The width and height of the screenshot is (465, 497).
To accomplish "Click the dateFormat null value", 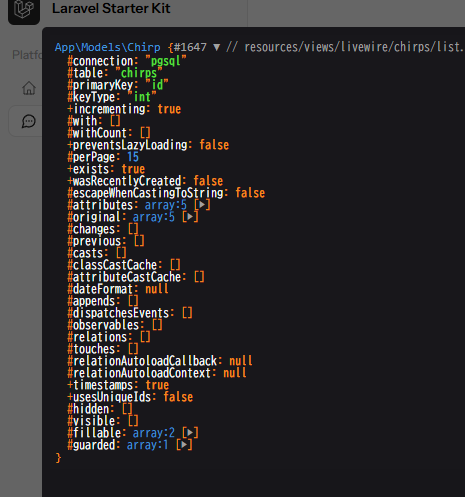I will tap(157, 289).
